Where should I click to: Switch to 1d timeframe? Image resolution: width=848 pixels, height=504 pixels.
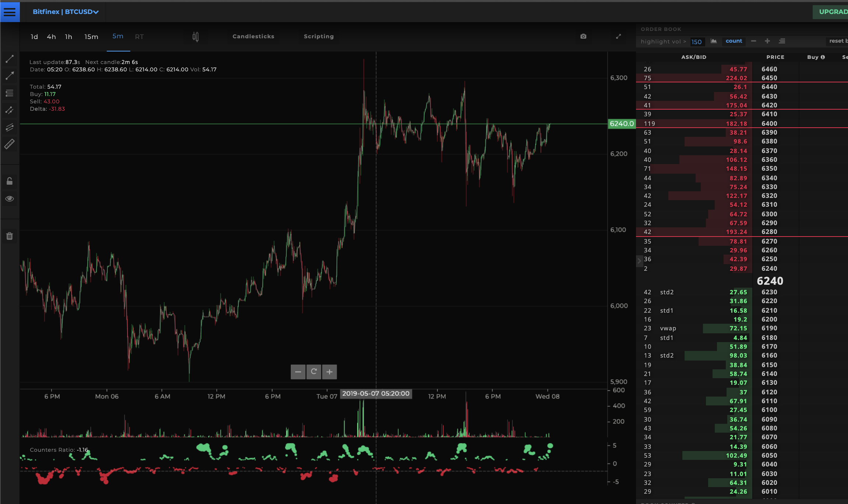34,37
